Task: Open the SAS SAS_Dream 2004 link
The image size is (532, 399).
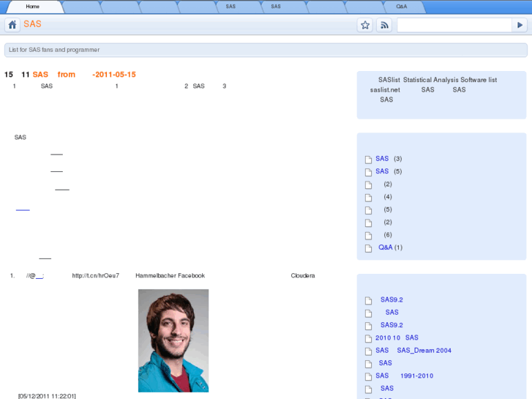Action: (413, 350)
